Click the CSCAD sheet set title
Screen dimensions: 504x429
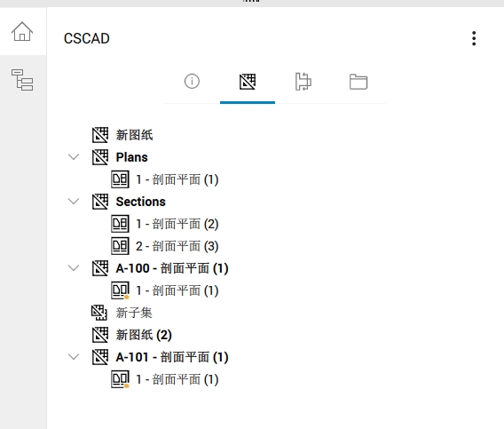pyautogui.click(x=87, y=38)
